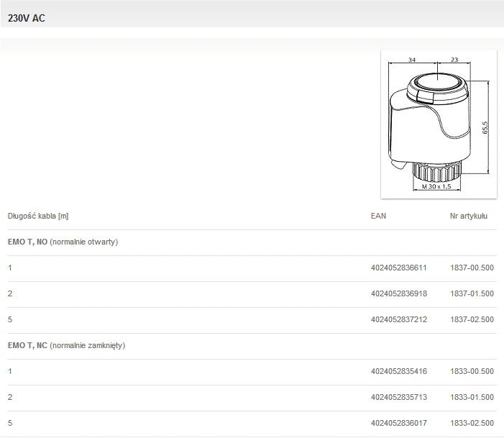Click article number 1833-02.500
504x438 pixels.
472,423
